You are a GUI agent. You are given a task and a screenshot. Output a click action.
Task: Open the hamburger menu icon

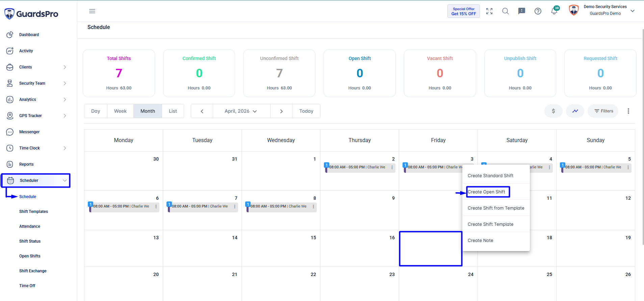(92, 11)
